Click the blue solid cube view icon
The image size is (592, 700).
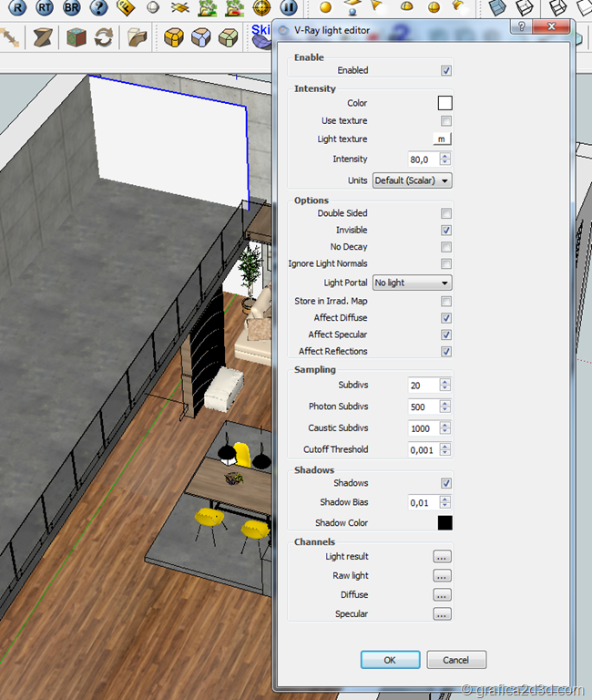coord(498,7)
